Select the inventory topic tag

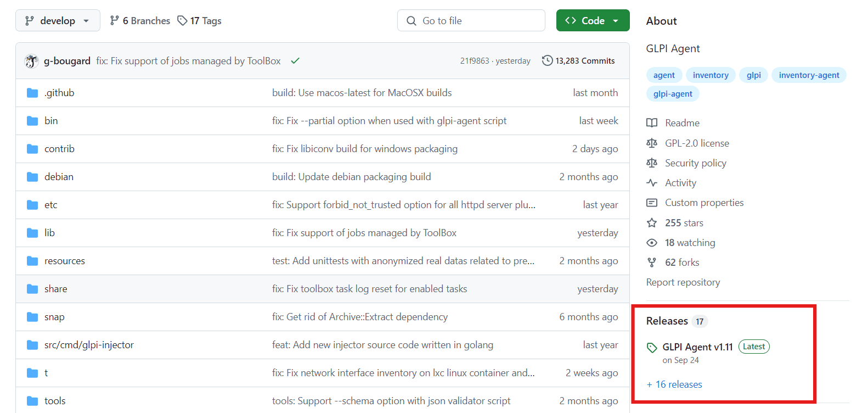point(711,75)
